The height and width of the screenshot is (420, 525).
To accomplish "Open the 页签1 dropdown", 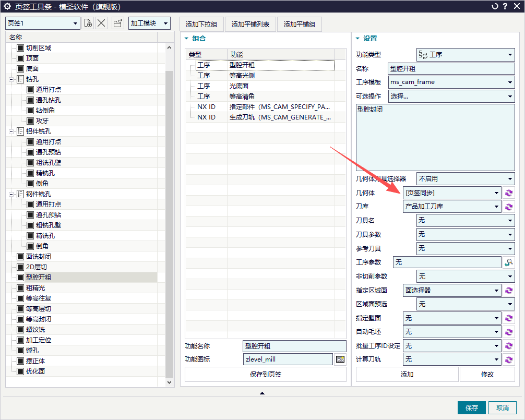I will pos(42,23).
